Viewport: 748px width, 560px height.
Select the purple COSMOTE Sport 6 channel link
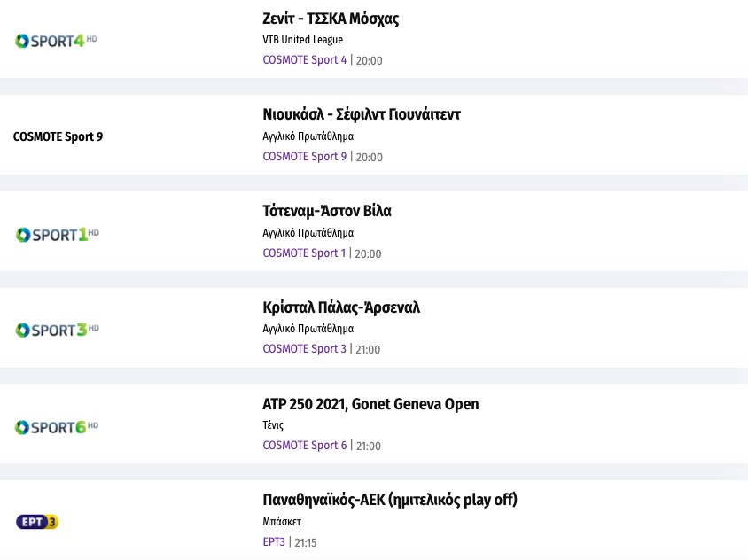[305, 446]
